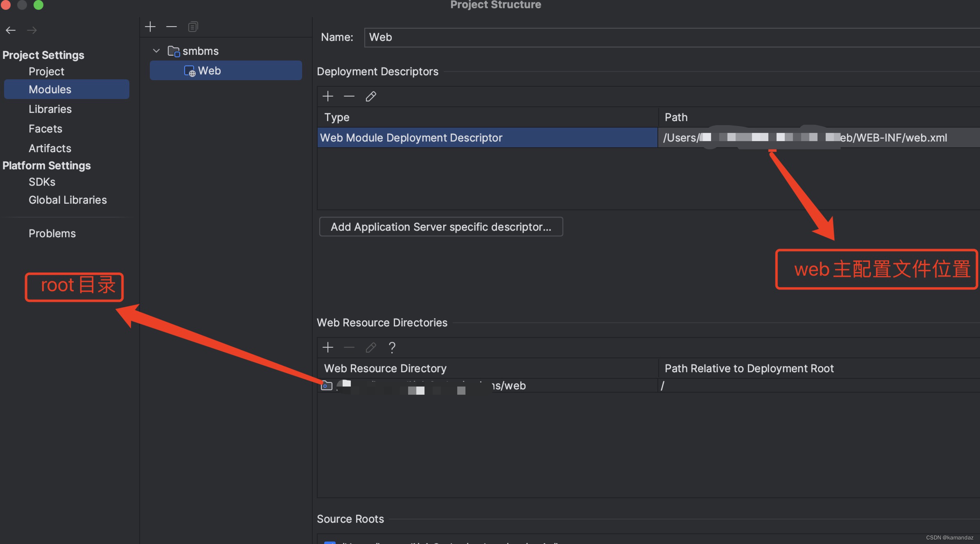Open web resource directories help

tap(392, 348)
